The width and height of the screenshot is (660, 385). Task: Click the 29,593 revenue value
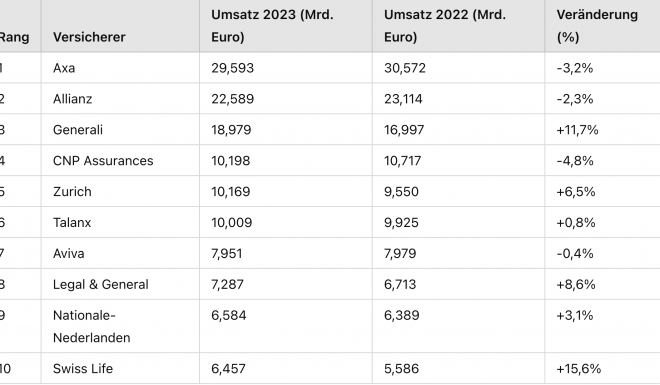pyautogui.click(x=232, y=68)
